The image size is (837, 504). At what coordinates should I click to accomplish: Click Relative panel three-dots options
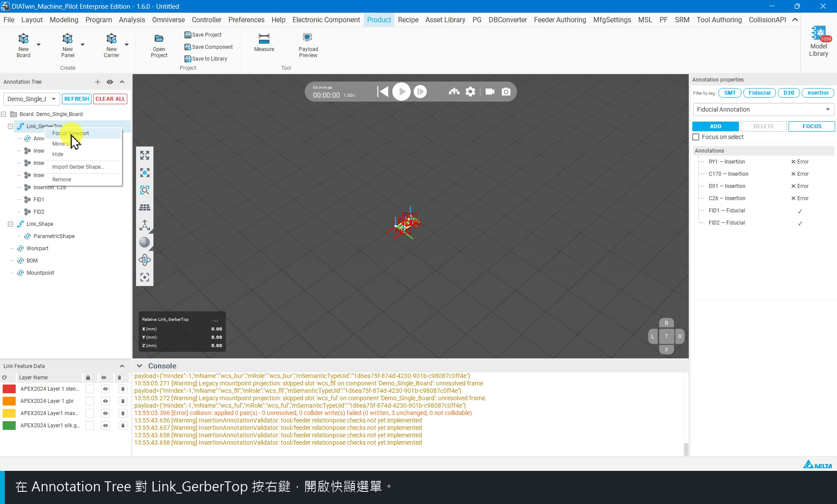216,320
